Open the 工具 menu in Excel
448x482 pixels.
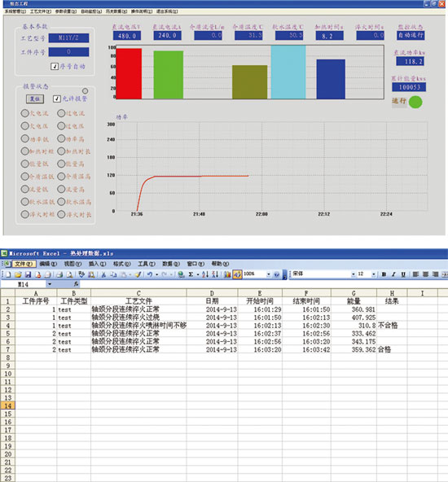point(147,264)
